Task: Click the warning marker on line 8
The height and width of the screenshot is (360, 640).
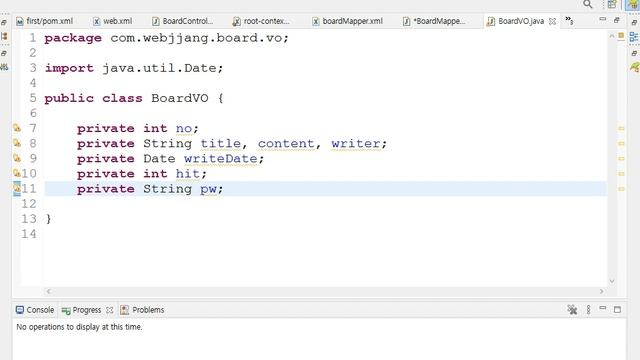Action: [x=17, y=143]
